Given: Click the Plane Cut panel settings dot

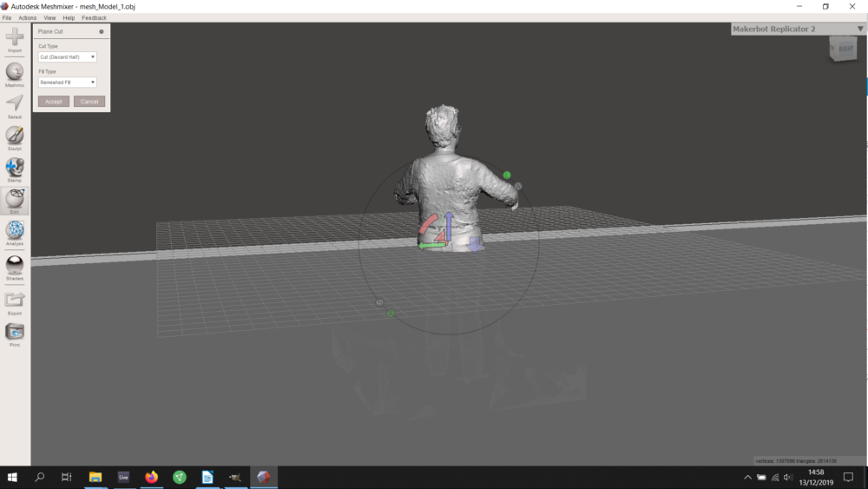Looking at the screenshot, I should 102,31.
